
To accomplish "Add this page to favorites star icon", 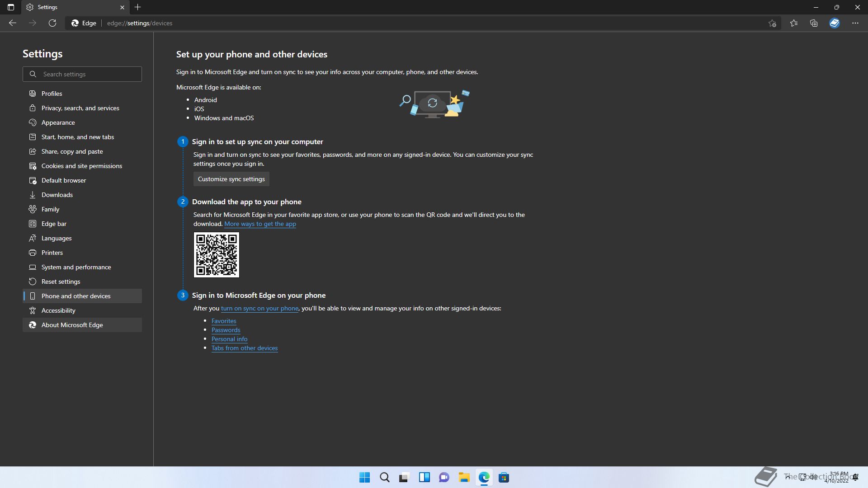I will pyautogui.click(x=772, y=23).
